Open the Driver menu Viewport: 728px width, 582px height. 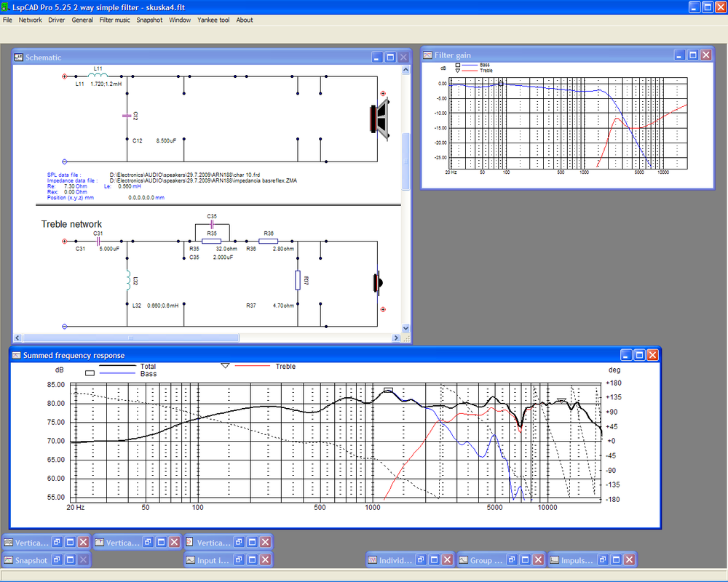57,20
